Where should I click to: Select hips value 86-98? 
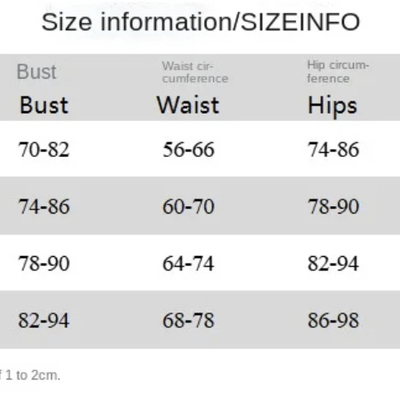(333, 320)
